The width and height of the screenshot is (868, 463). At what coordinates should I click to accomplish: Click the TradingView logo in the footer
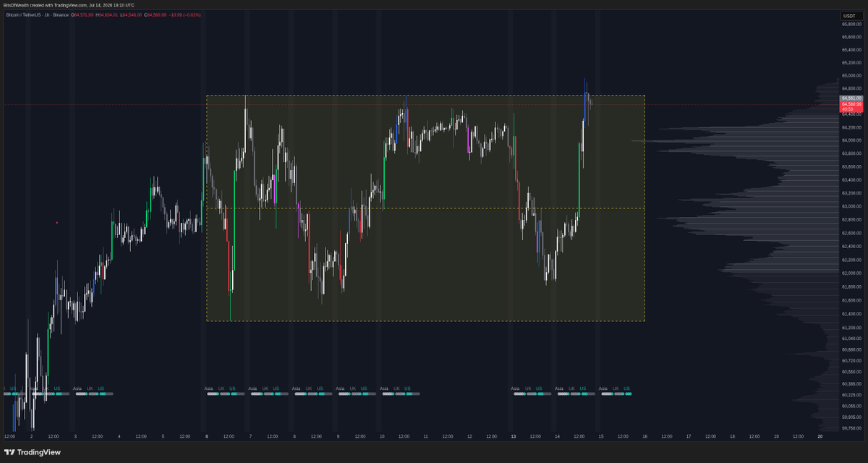click(33, 452)
